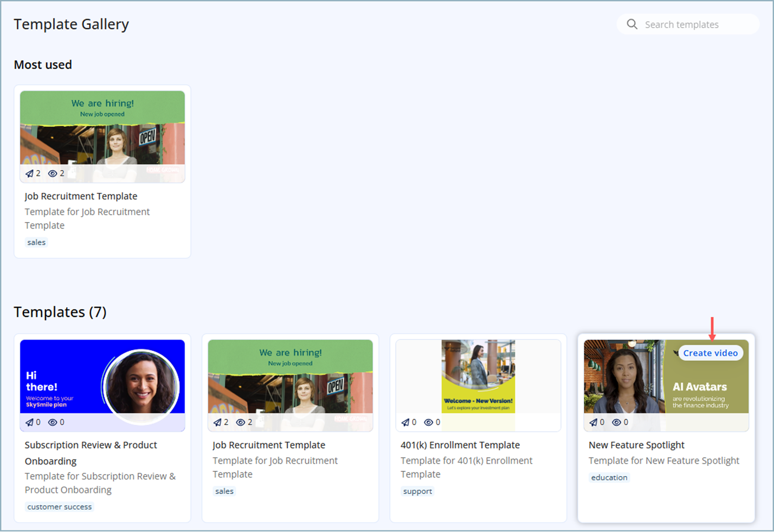Image resolution: width=774 pixels, height=532 pixels.
Task: Click paper plane icon on 401(k) Enrollment card
Action: click(405, 422)
